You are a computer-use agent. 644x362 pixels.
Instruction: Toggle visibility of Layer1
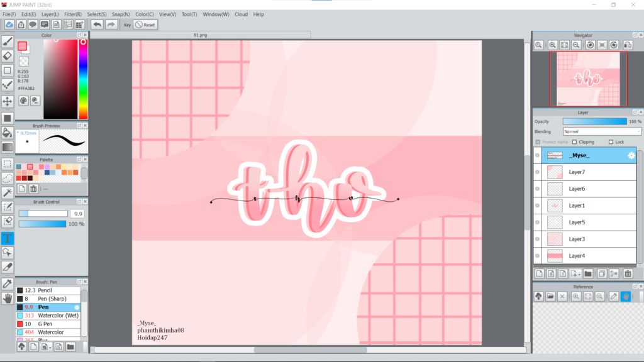point(537,206)
